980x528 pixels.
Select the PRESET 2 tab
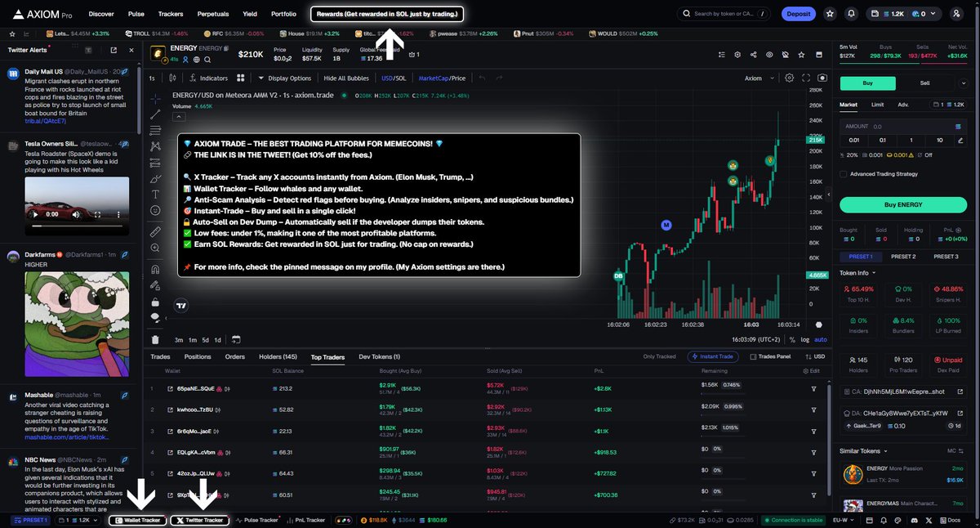click(903, 256)
